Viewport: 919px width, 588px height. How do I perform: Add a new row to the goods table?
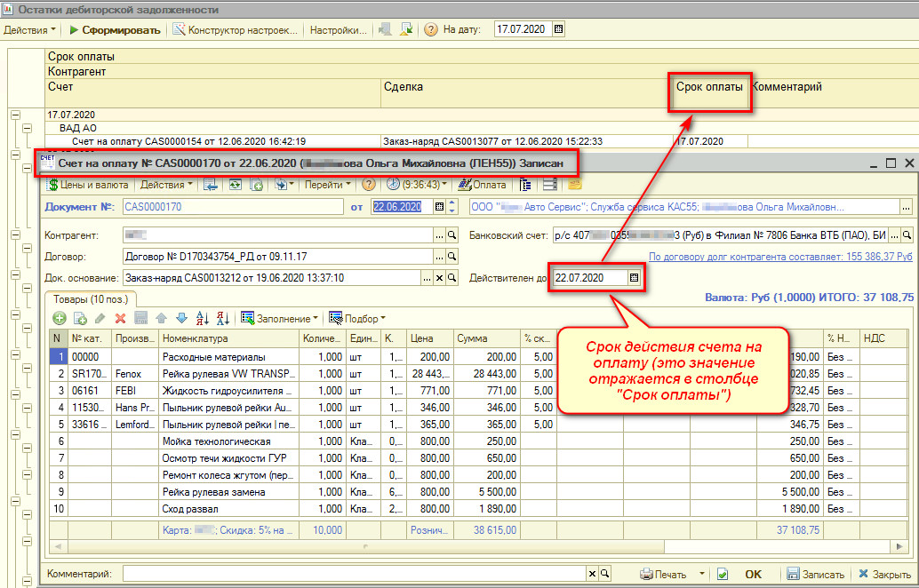pyautogui.click(x=60, y=319)
